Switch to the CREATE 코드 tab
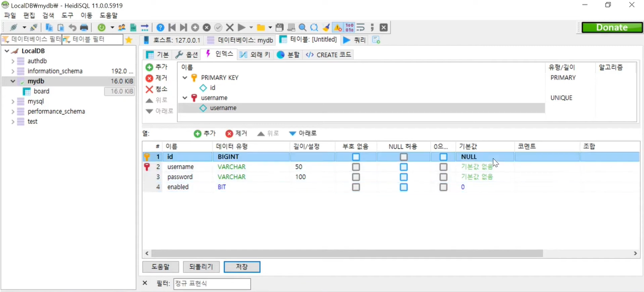The height and width of the screenshot is (292, 644). click(x=328, y=54)
